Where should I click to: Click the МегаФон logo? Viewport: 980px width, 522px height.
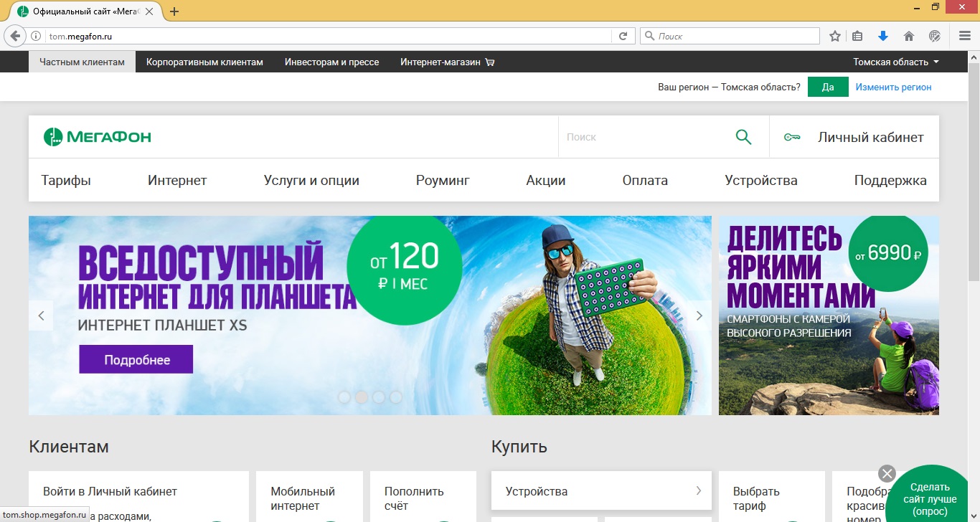(96, 136)
